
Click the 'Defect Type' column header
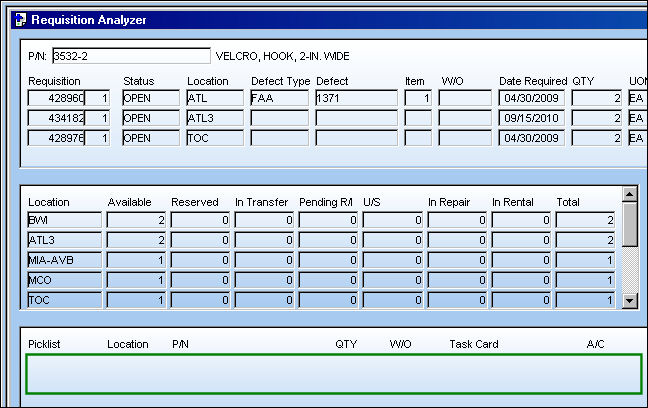pos(281,81)
